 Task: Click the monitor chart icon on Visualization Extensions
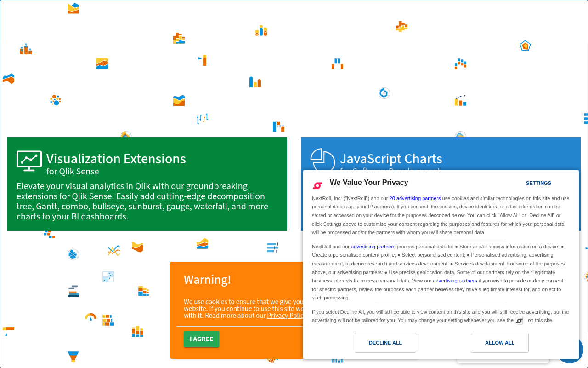click(29, 161)
